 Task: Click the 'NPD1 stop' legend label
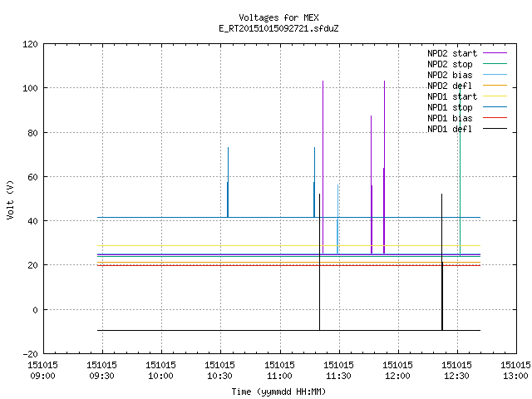(450, 107)
